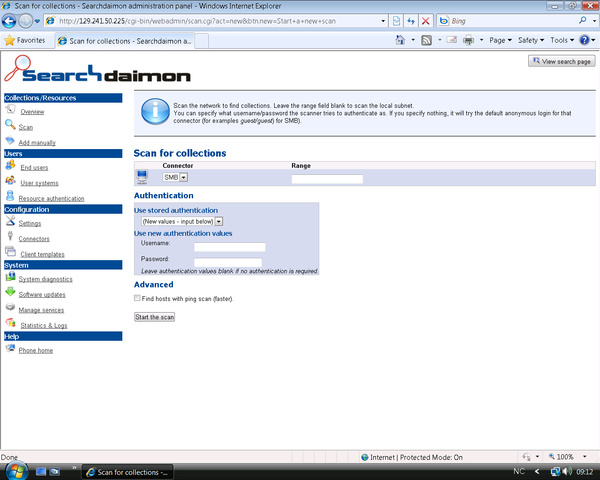Click the URL address bar

pyautogui.click(x=218, y=21)
